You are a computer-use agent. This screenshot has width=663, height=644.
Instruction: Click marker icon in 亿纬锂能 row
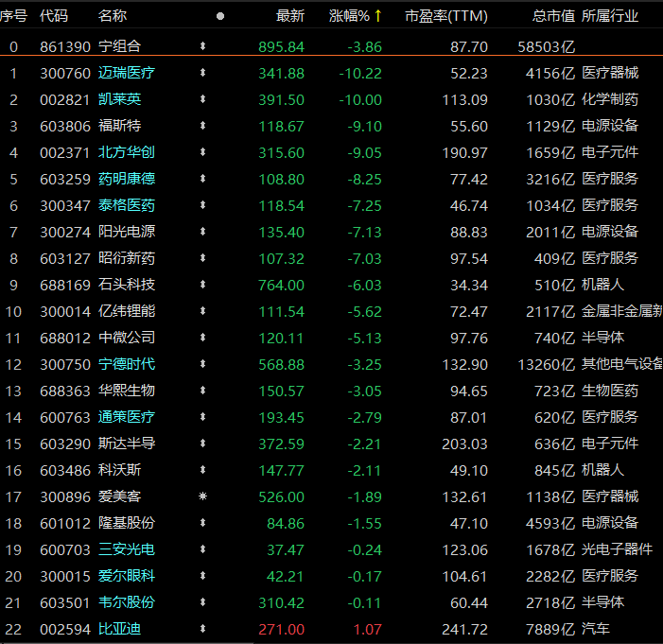coord(203,311)
